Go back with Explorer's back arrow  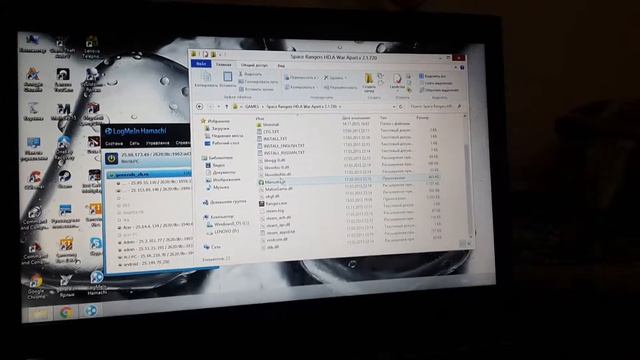[200, 107]
